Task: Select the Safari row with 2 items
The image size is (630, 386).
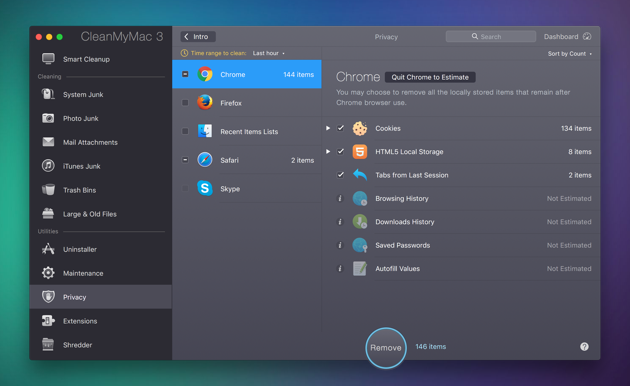Action: click(247, 160)
